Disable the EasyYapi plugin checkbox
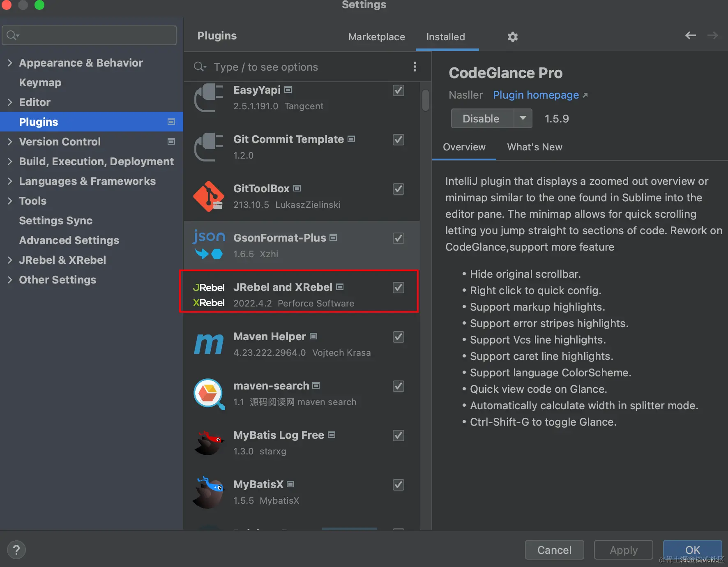The height and width of the screenshot is (567, 728). (x=399, y=90)
